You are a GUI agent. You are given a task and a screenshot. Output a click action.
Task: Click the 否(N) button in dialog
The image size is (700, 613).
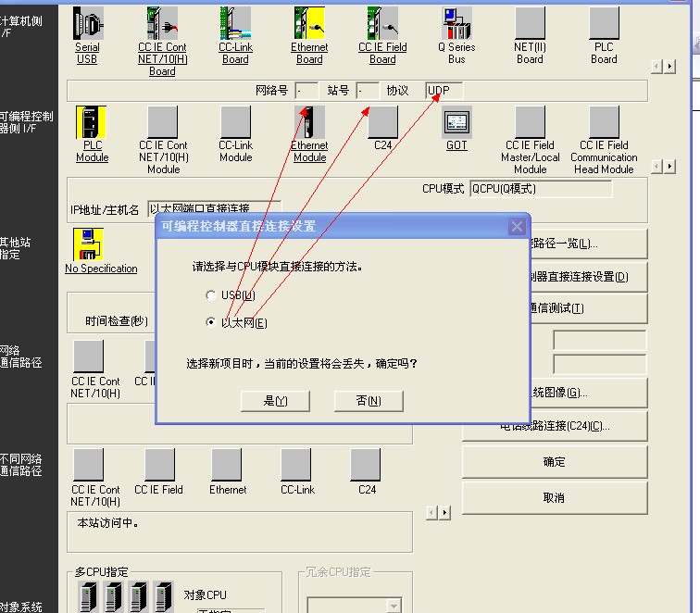click(x=369, y=401)
